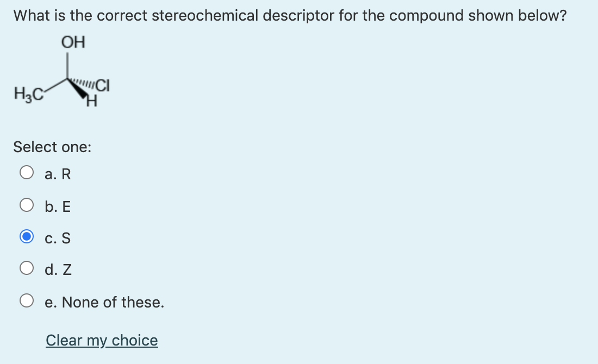Viewport: 598px width, 364px height.
Task: Select the radio button for e. None of these
Action: click(x=27, y=301)
